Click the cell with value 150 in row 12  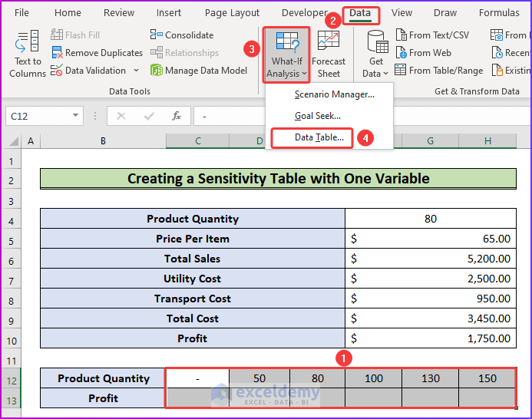[x=487, y=378]
